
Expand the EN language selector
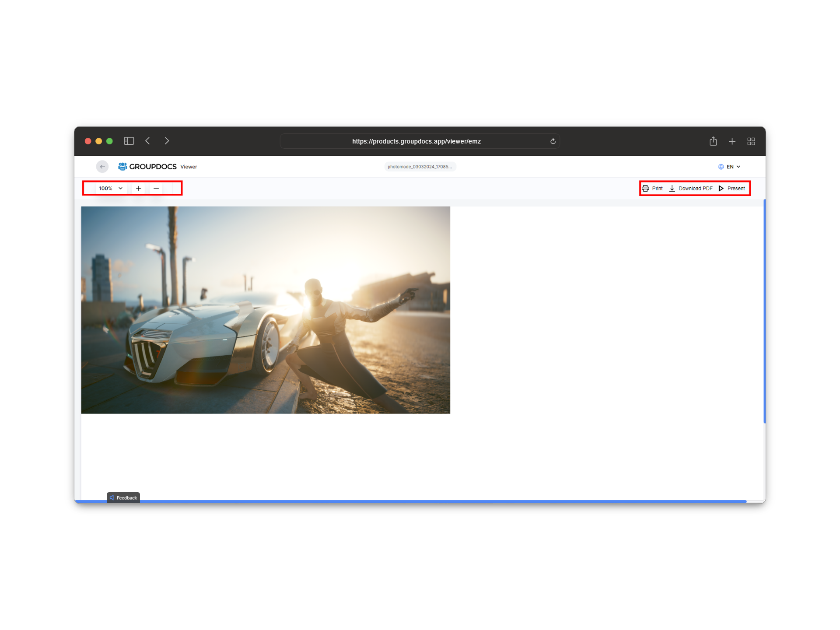click(729, 167)
